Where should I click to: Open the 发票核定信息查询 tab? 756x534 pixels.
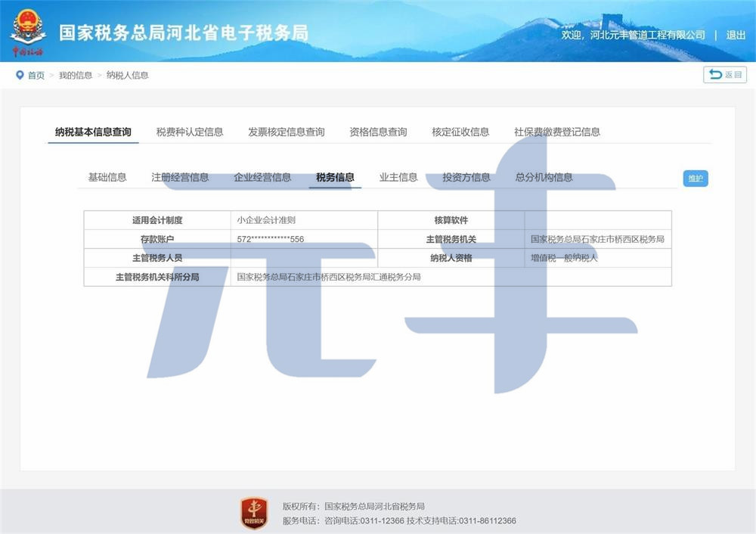point(287,132)
